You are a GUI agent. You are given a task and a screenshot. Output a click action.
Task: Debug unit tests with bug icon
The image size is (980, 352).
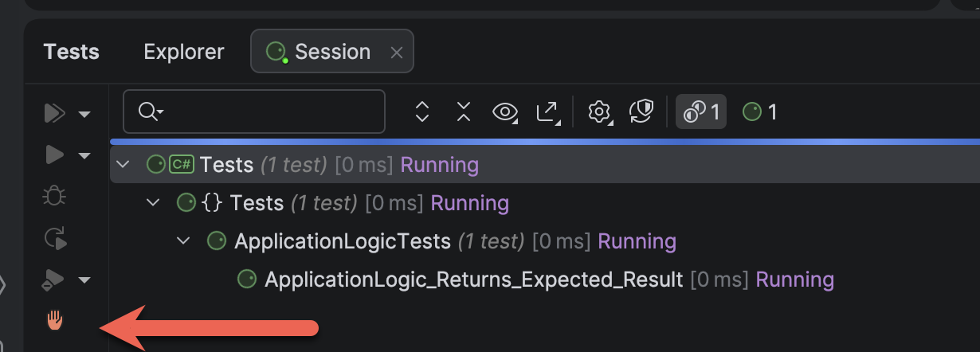(54, 196)
